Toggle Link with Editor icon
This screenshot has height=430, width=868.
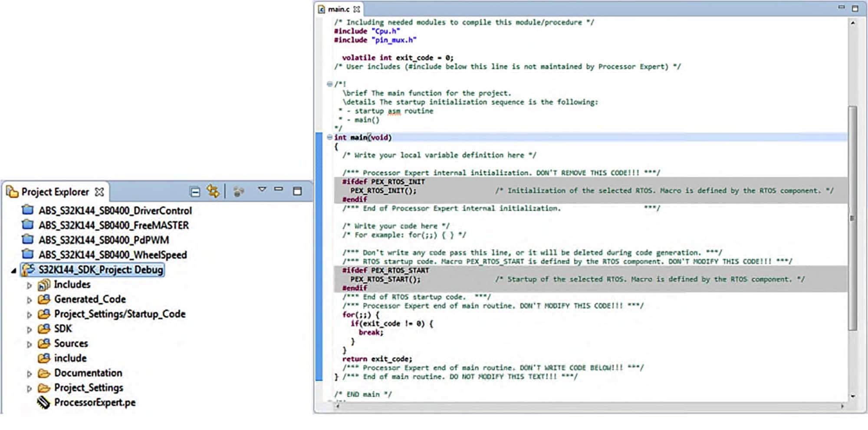pos(213,191)
